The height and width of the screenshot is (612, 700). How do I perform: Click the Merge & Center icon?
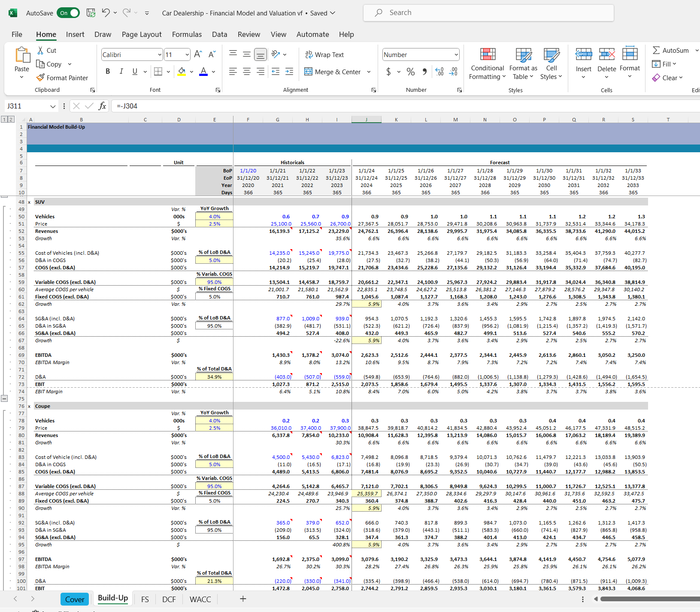pyautogui.click(x=308, y=72)
